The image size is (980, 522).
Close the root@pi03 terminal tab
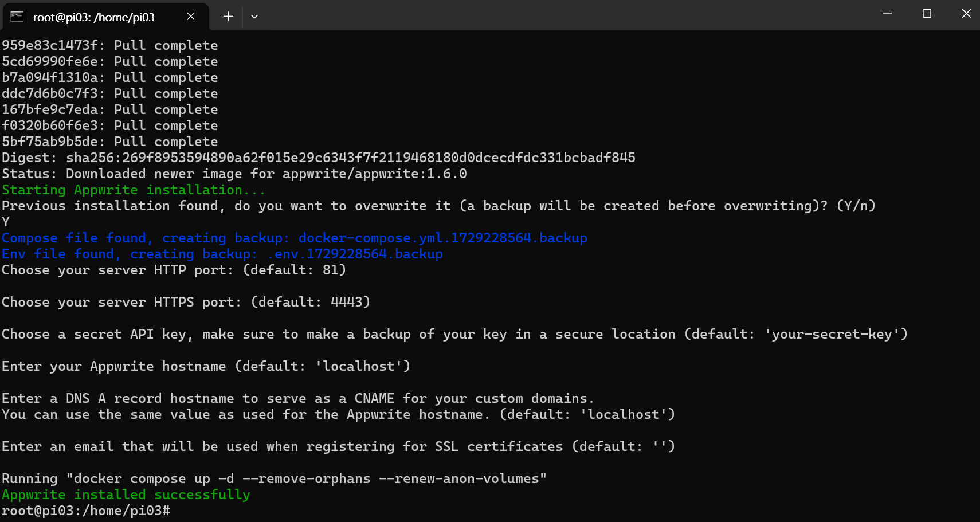[x=191, y=17]
